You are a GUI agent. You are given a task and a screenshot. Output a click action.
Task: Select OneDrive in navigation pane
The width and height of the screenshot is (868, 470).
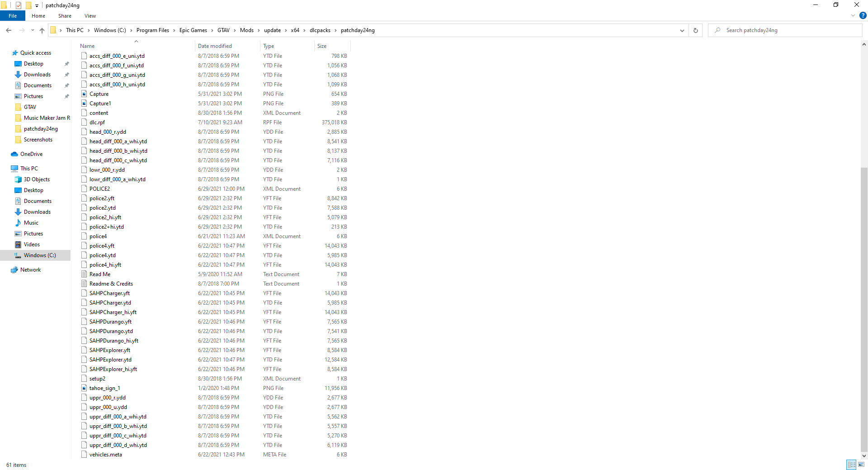click(31, 154)
